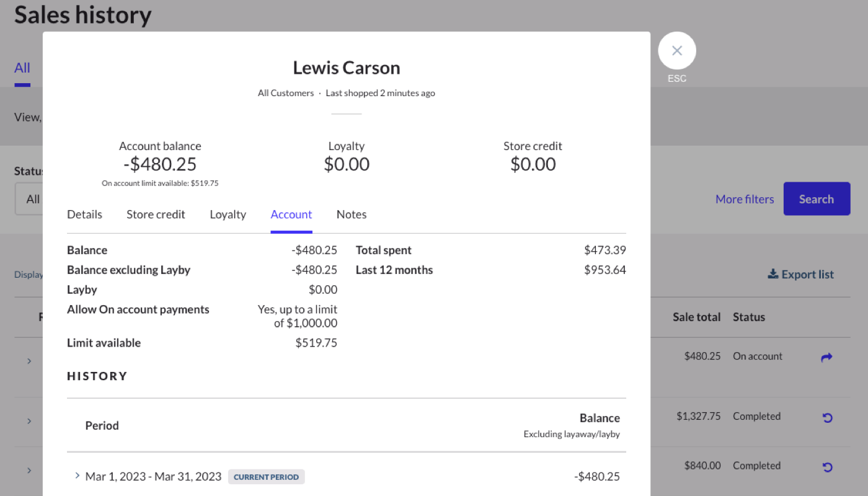Open the Status dropdown showing All

coord(29,199)
